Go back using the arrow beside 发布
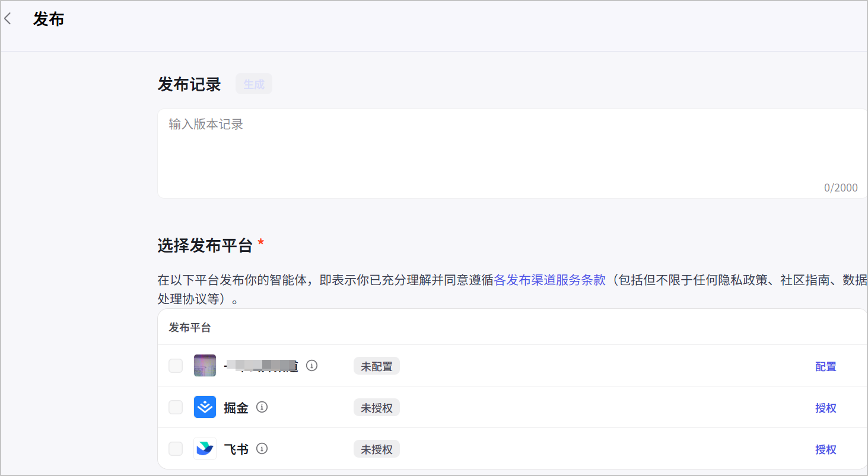Screen dimensions: 868x476 (x=8, y=19)
